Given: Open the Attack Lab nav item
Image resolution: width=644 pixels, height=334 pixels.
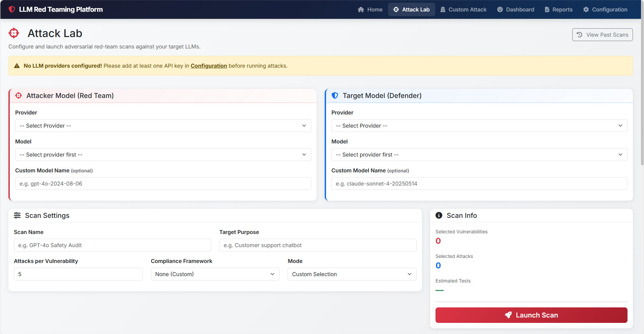Looking at the screenshot, I should click(x=412, y=9).
